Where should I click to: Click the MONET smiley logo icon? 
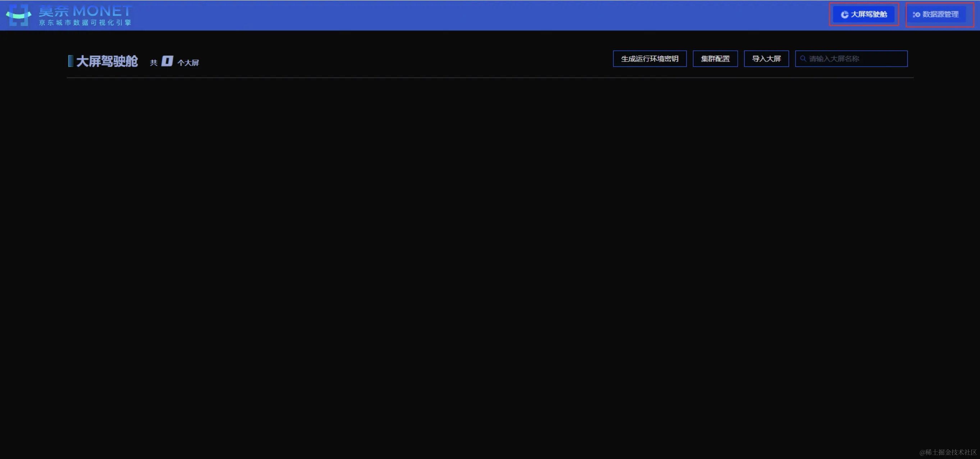coord(18,15)
